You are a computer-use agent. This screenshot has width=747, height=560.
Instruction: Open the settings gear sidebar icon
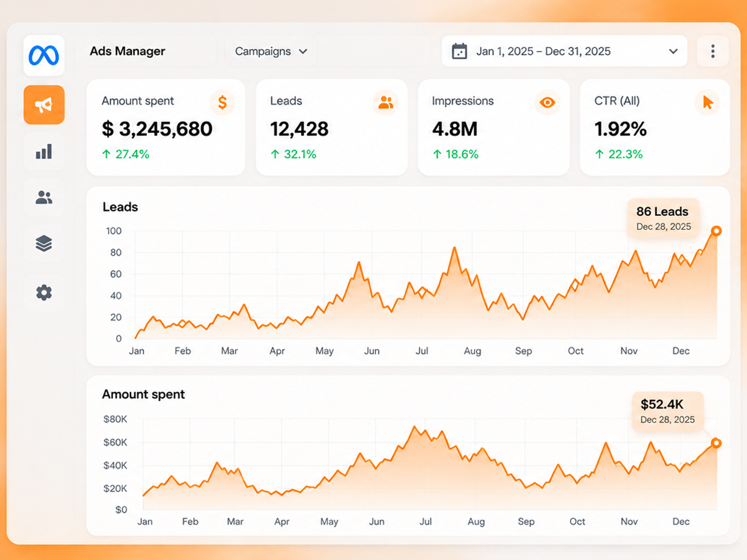pos(44,293)
